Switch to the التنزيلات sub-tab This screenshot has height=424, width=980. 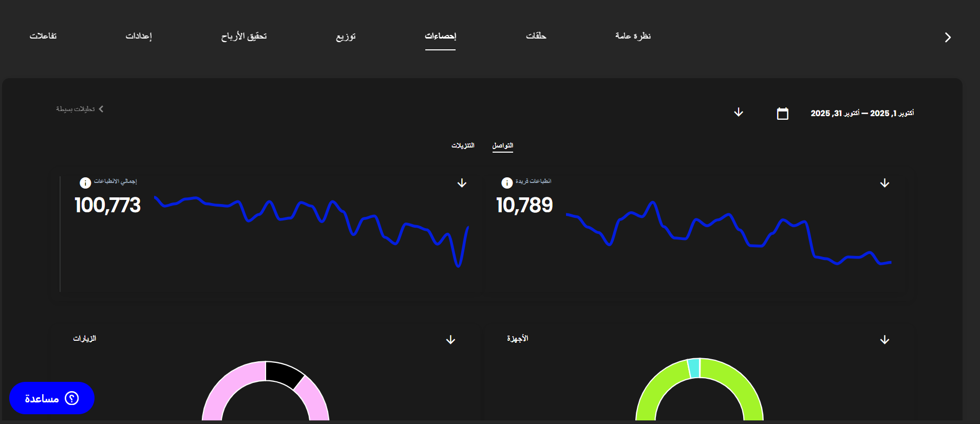coord(463,145)
